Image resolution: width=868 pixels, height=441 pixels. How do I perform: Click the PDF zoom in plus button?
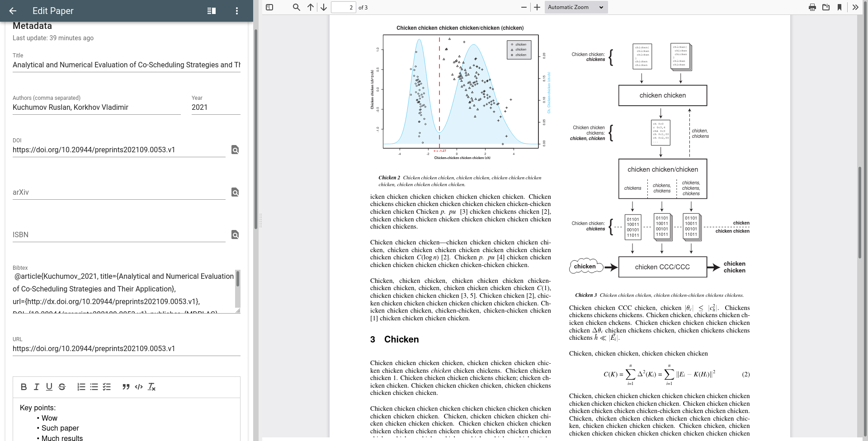[x=537, y=7]
